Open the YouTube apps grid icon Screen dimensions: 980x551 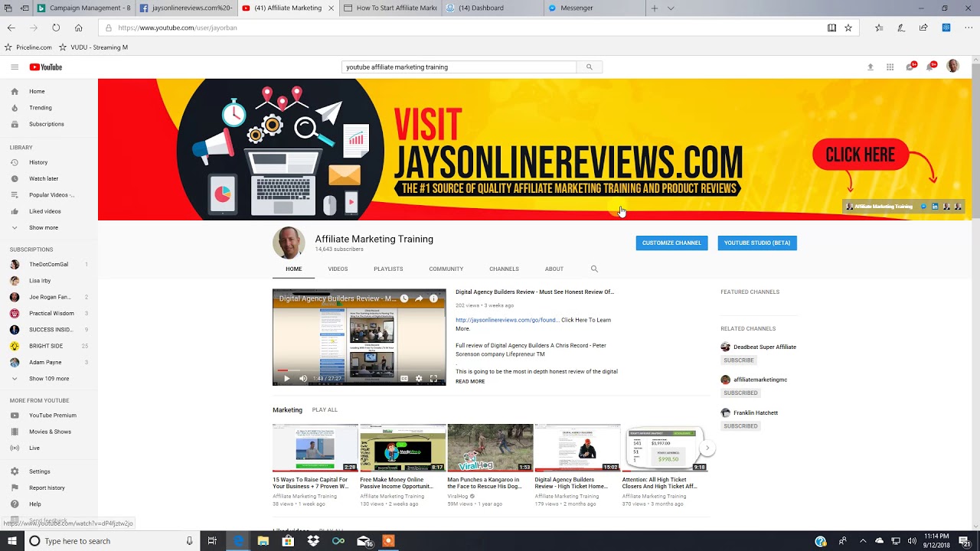[890, 67]
